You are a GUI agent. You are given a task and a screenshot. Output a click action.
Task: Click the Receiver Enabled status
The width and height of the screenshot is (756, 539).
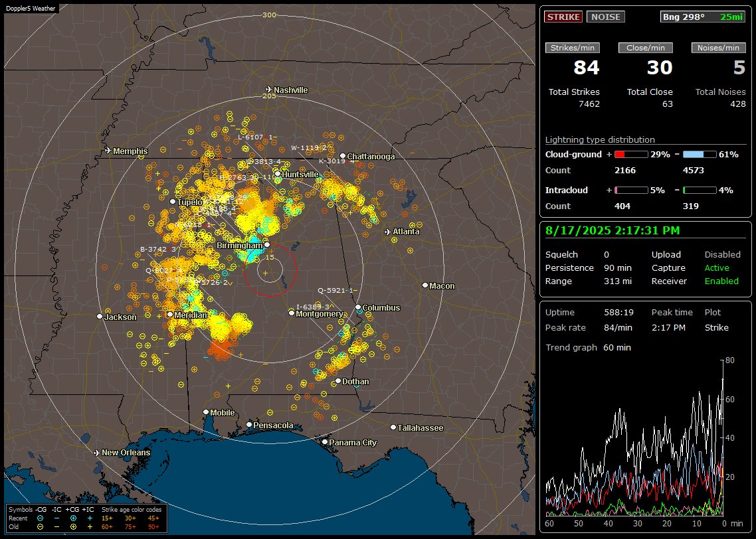coord(721,281)
